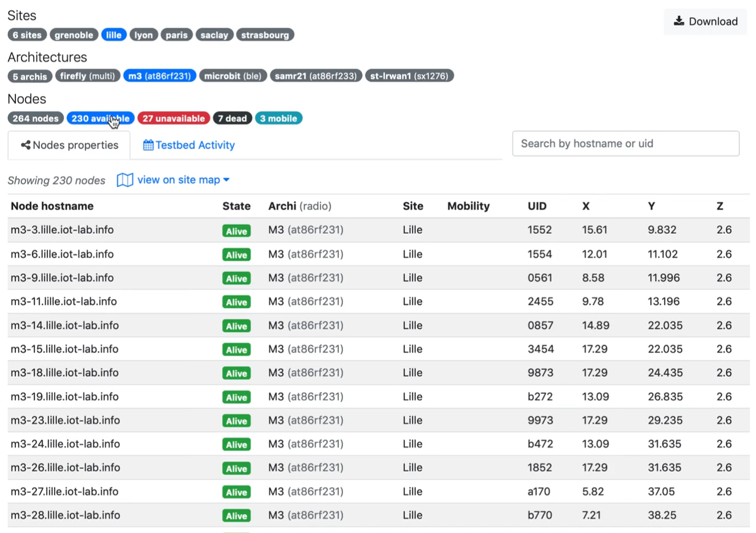This screenshot has height=533, width=756.
Task: Click the State column header
Action: pos(236,206)
